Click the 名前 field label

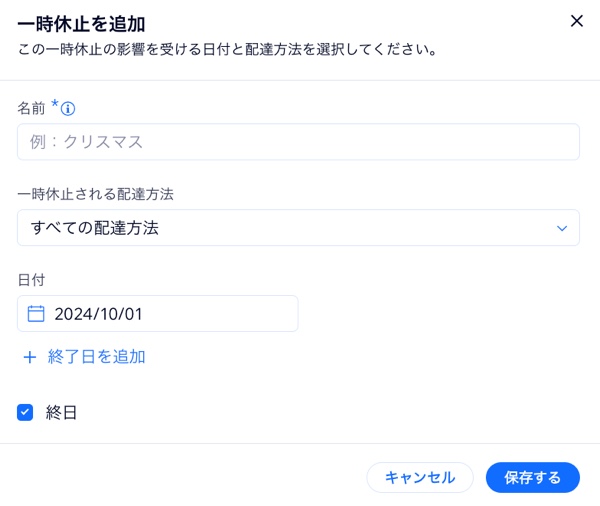[32, 108]
